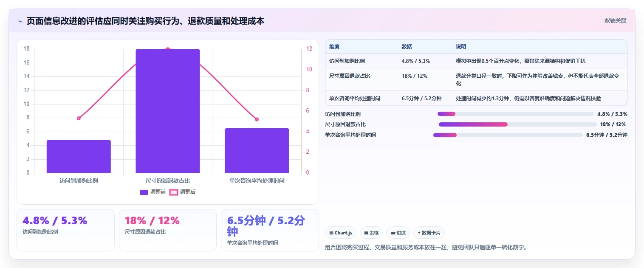Select the Chart.js tag

[x=341, y=233]
